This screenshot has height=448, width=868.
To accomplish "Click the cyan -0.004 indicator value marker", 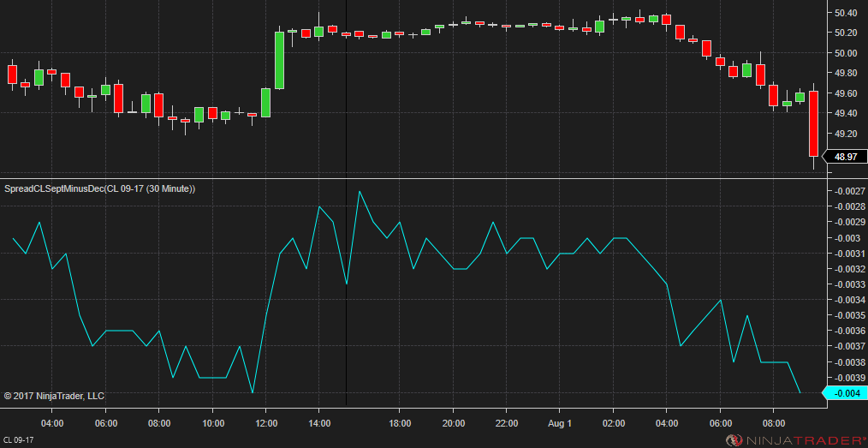I will click(x=845, y=393).
